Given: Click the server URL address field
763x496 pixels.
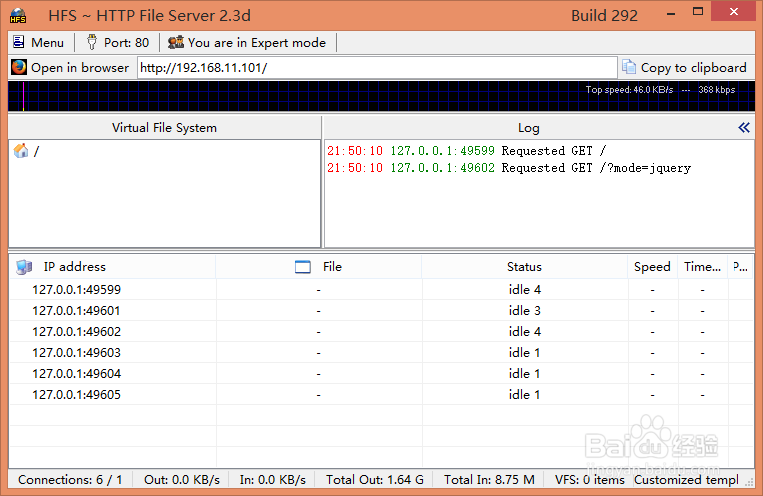Looking at the screenshot, I should click(377, 68).
